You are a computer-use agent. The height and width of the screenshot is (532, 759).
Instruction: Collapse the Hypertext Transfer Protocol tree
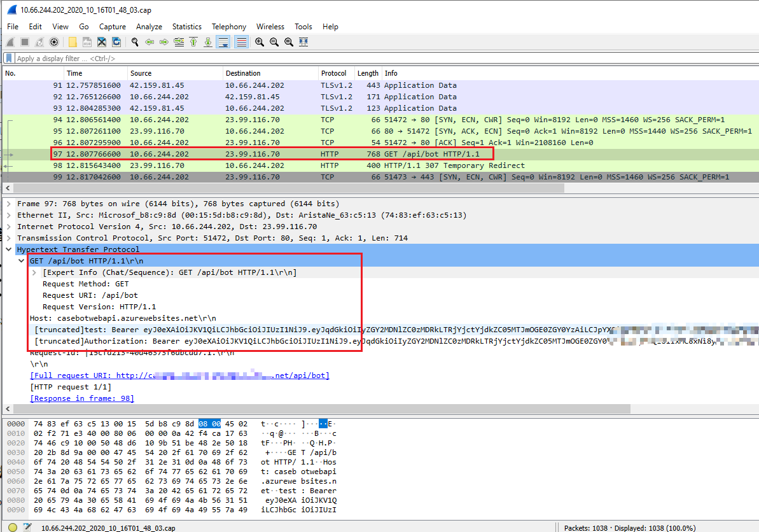click(x=9, y=249)
